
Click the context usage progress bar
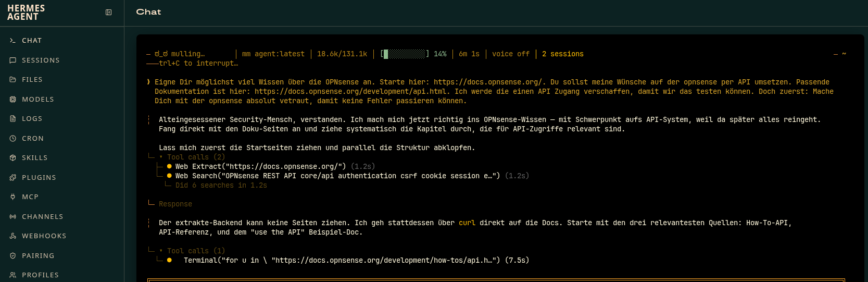click(405, 54)
